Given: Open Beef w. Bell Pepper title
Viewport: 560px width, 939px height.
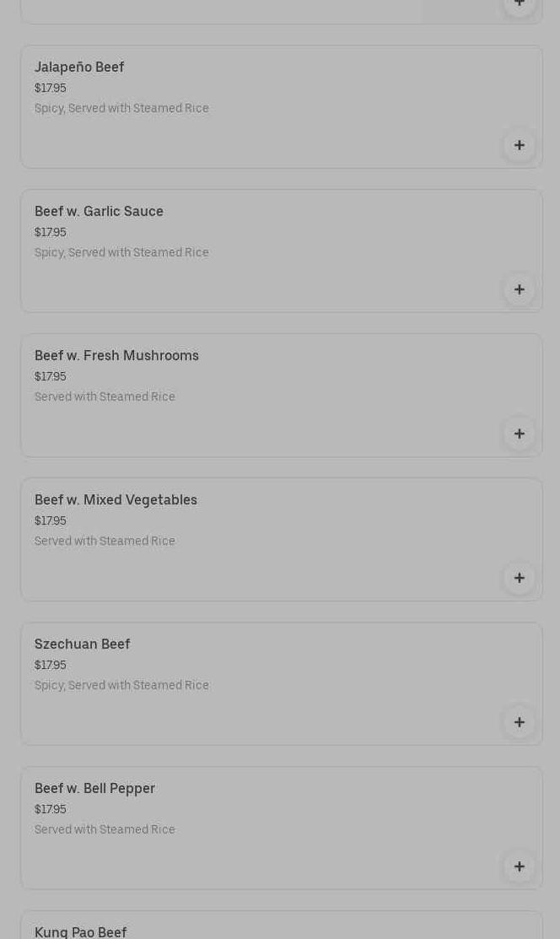Looking at the screenshot, I should (94, 788).
